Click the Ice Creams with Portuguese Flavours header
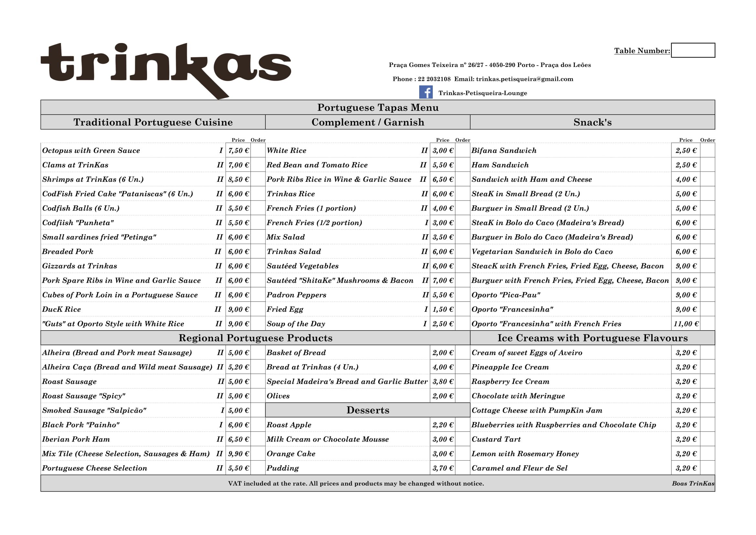 (x=592, y=338)
